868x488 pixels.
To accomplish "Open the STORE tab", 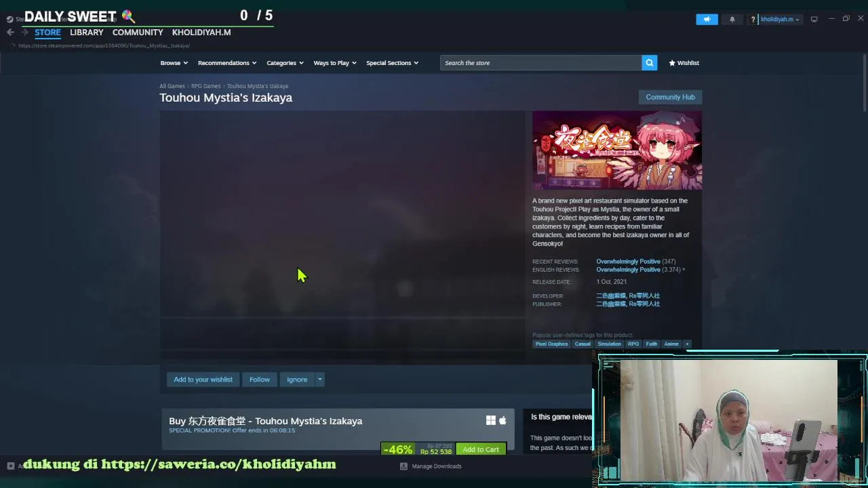I will 47,32.
